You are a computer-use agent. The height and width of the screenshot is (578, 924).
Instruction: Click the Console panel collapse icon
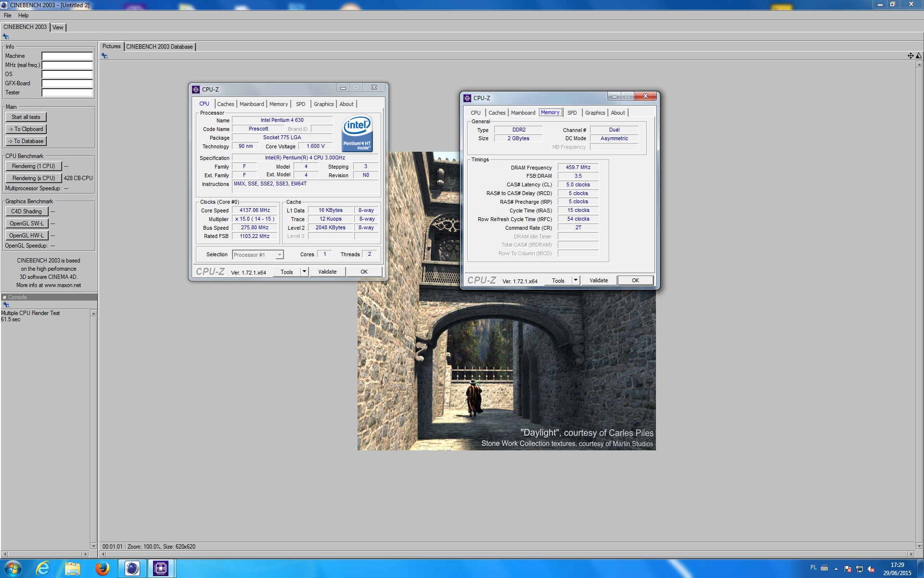click(x=4, y=297)
